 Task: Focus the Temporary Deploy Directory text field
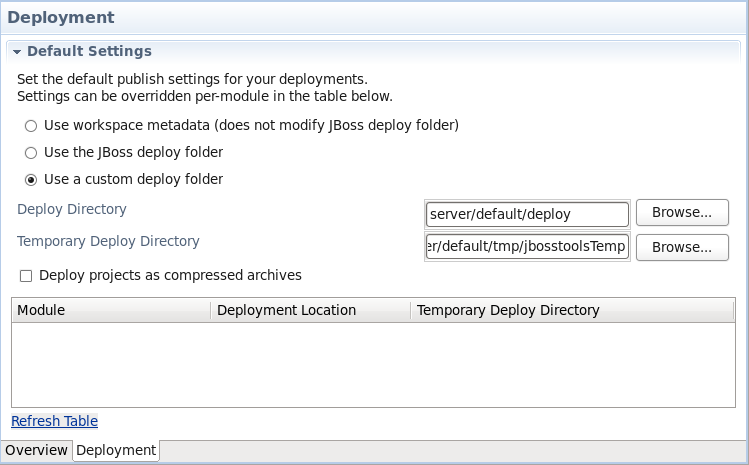(x=526, y=247)
